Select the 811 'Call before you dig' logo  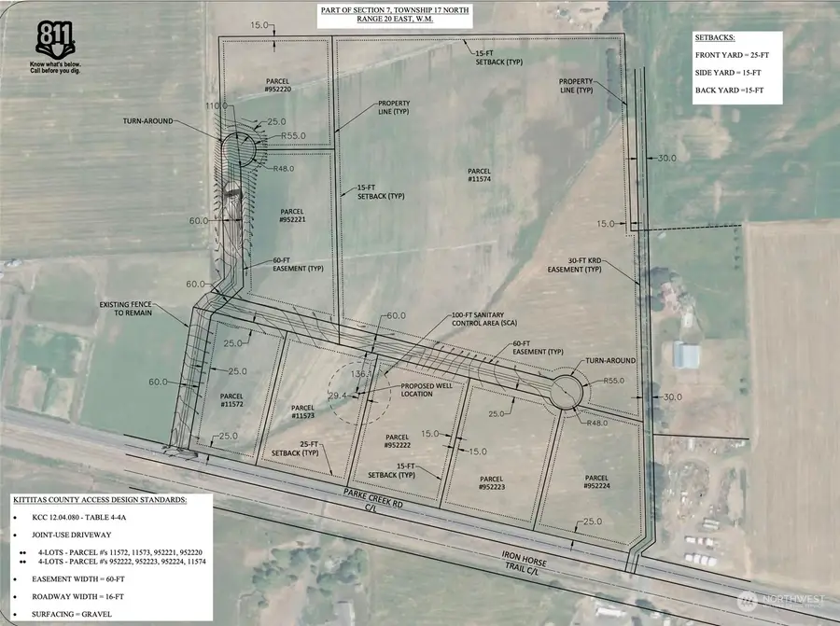(x=54, y=35)
